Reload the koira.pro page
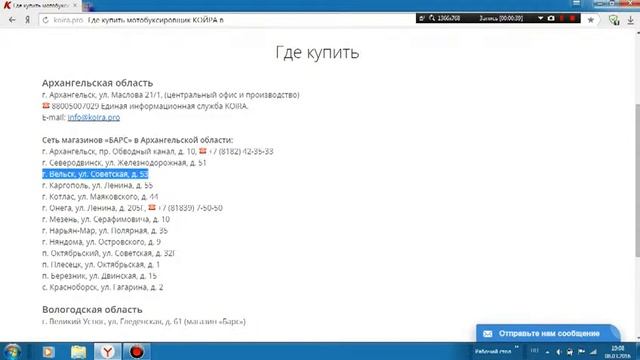 point(45,20)
